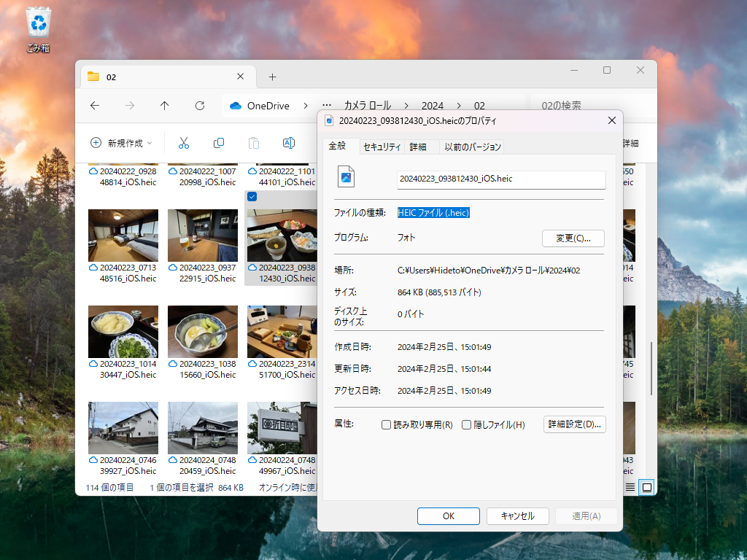Switch to the セキュリティ tab

380,146
